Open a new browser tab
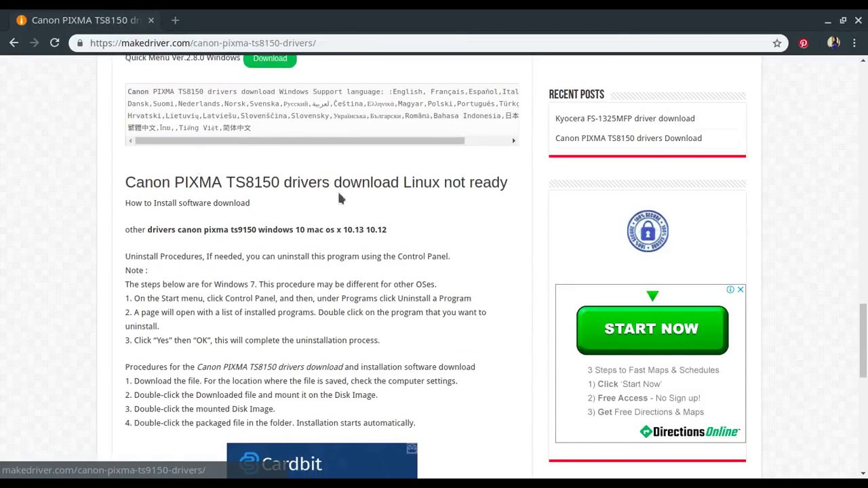This screenshot has width=868, height=488. [x=175, y=20]
